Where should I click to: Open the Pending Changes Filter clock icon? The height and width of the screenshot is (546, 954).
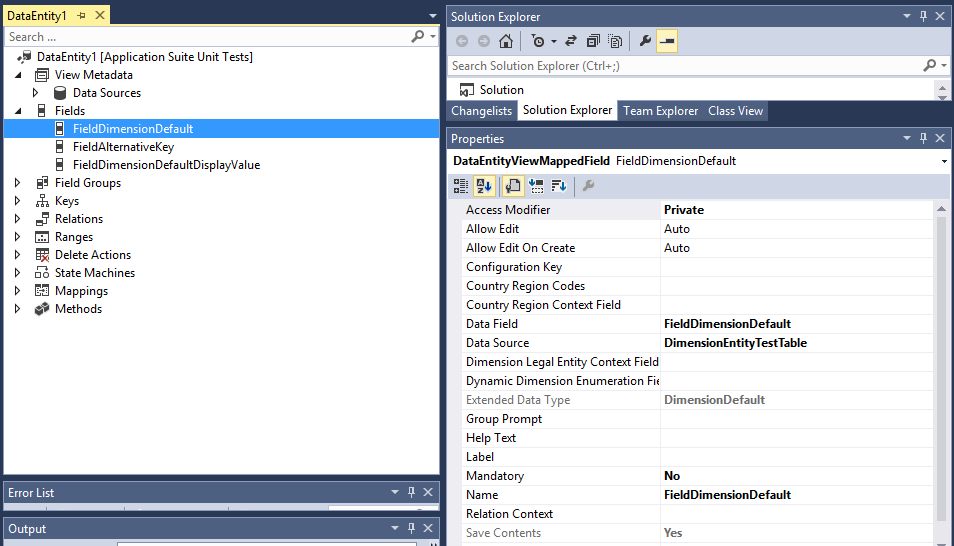coord(538,41)
